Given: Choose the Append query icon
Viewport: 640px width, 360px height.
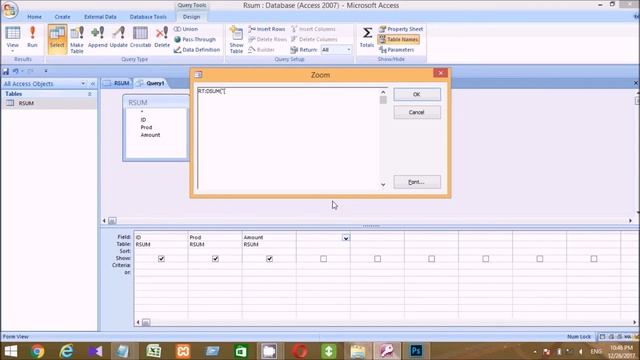Looking at the screenshot, I should (98, 37).
